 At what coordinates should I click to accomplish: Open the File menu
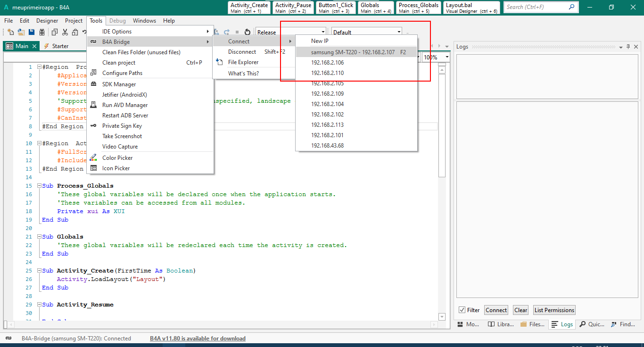tap(9, 21)
